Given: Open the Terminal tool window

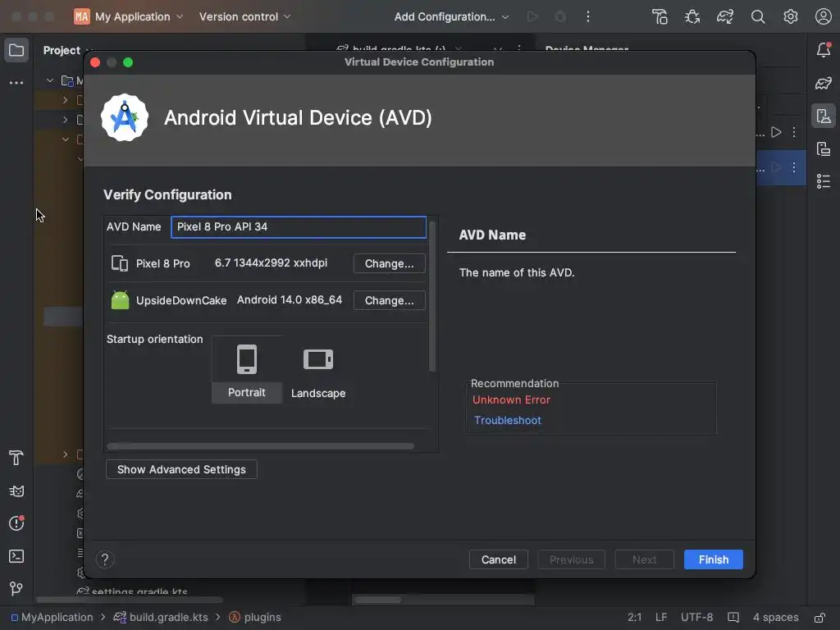Looking at the screenshot, I should pos(16,556).
